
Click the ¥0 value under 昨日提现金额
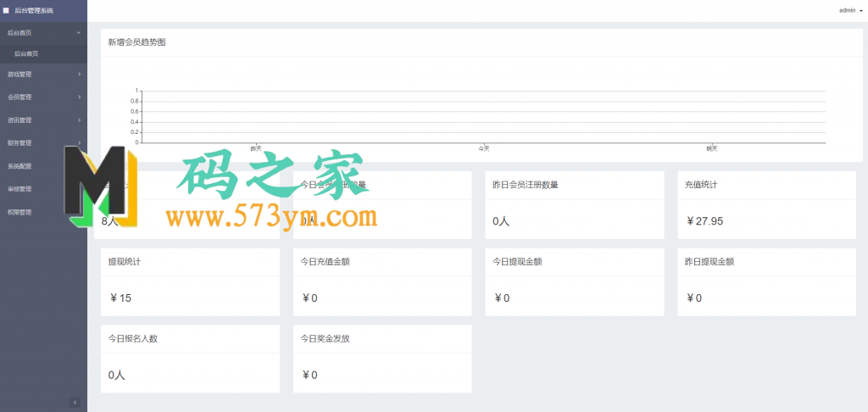(x=693, y=298)
